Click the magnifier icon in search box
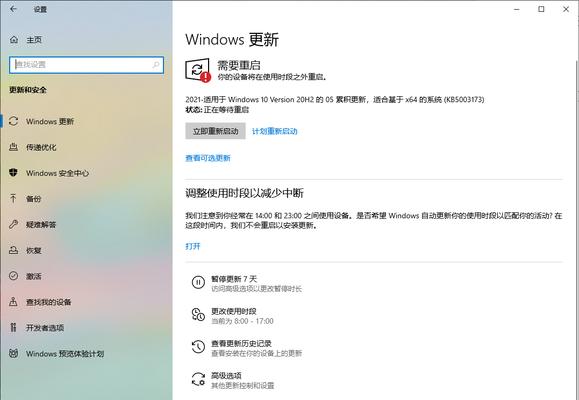579x400 pixels. [x=156, y=65]
